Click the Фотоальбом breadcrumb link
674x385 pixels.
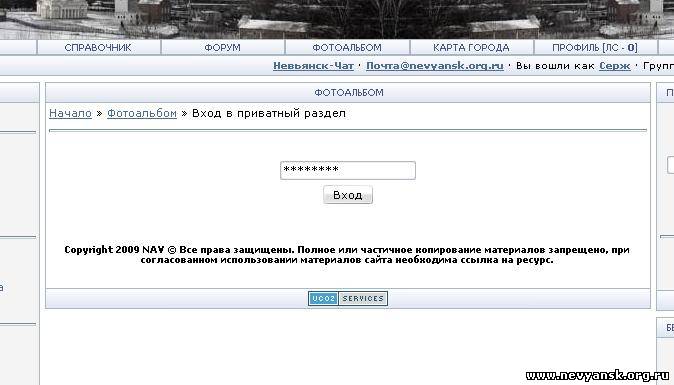142,113
